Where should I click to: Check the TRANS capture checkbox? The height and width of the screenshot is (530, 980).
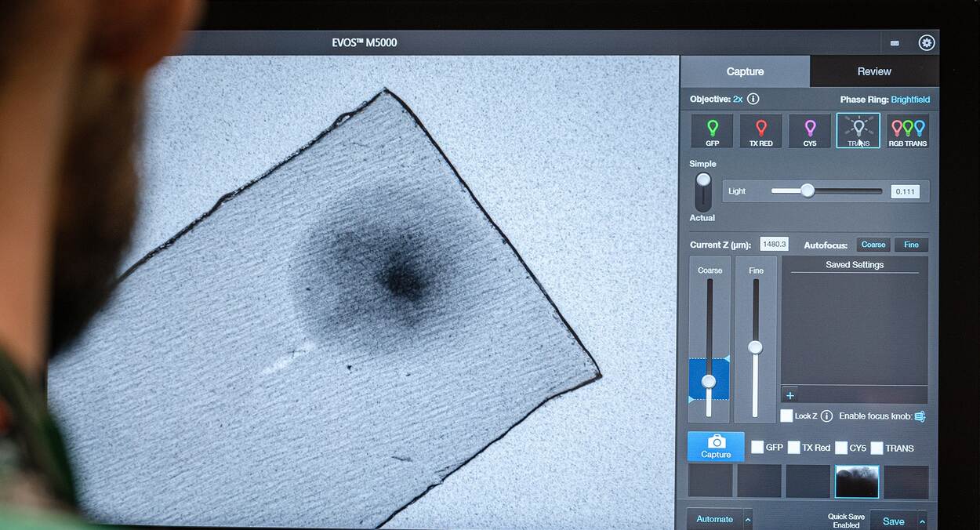(877, 448)
